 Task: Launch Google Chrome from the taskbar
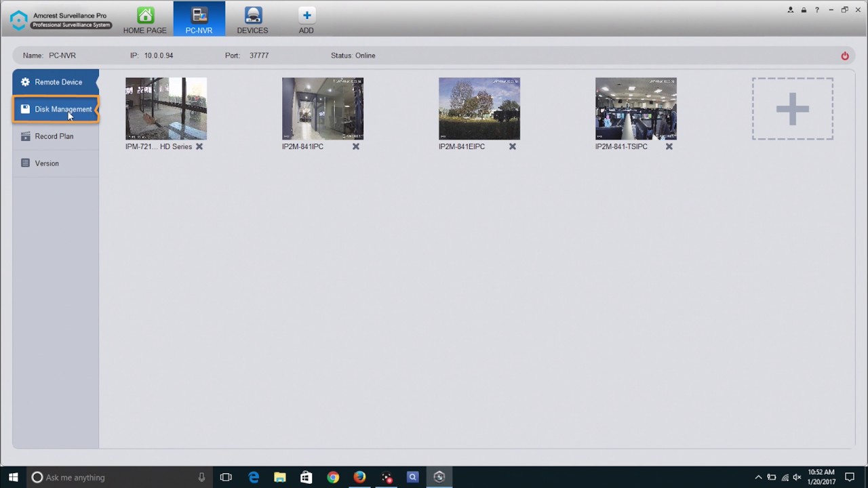tap(333, 477)
